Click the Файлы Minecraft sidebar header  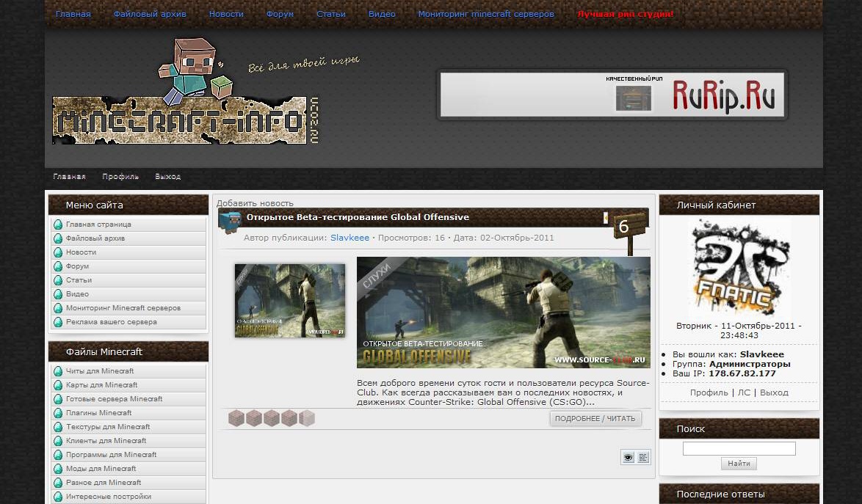[x=128, y=351]
